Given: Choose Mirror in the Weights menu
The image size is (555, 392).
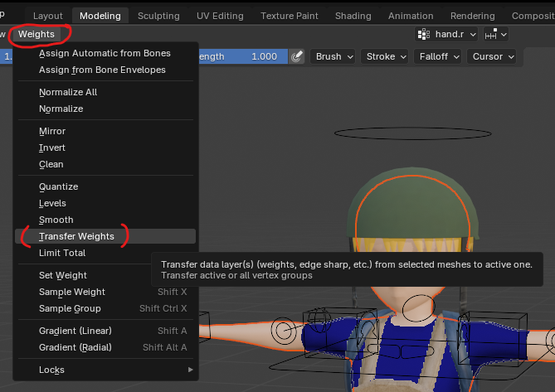Looking at the screenshot, I should 52,131.
